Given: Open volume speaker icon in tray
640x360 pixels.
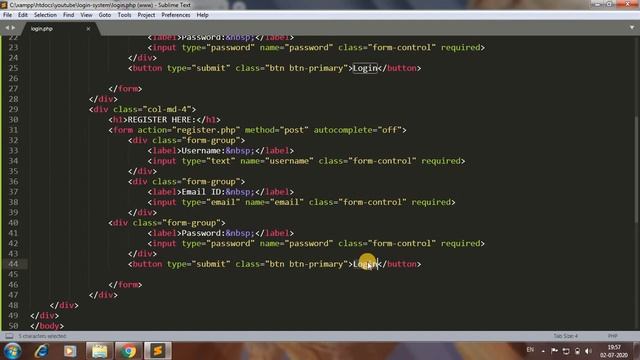Looking at the screenshot, I should click(x=588, y=351).
